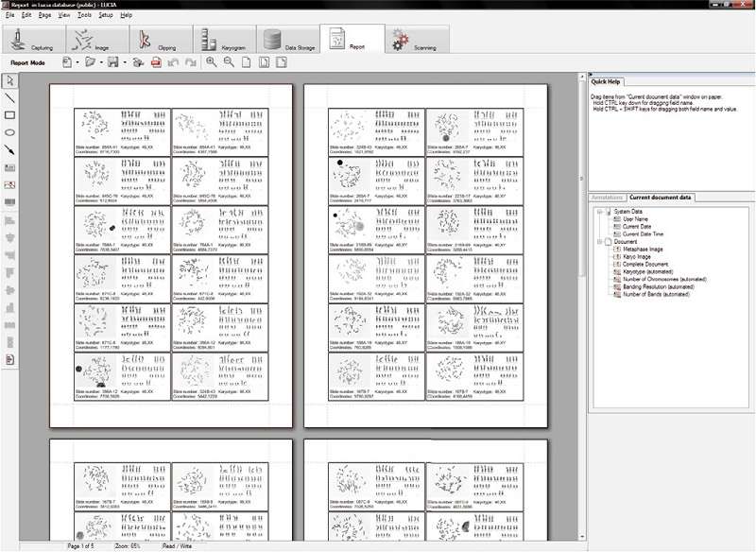The height and width of the screenshot is (552, 756).
Task: Select the Quick Help tab
Action: coord(606,81)
